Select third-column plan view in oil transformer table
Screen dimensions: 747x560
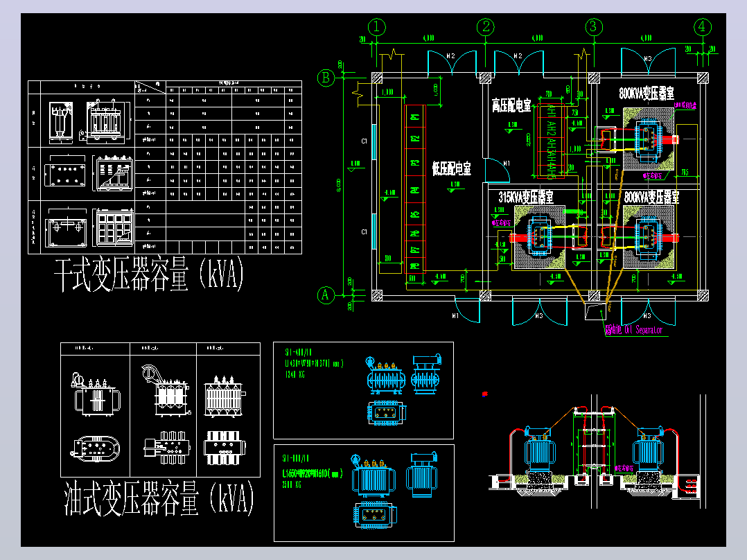(x=225, y=448)
